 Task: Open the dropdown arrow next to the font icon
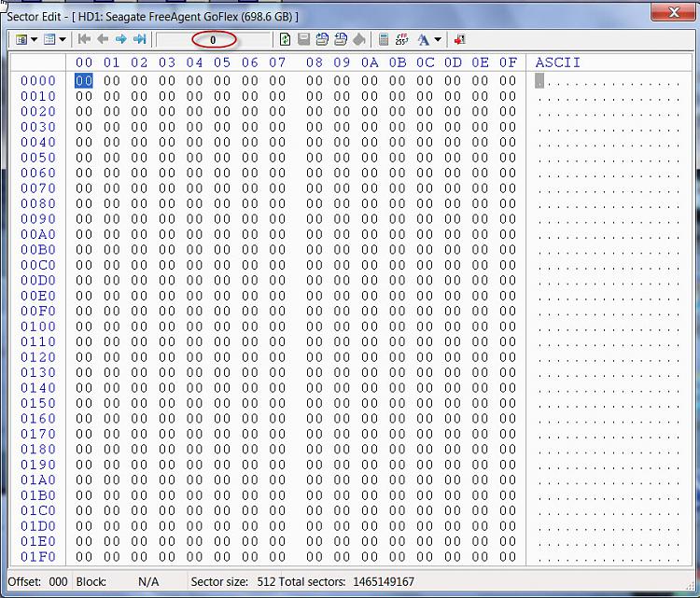[438, 40]
